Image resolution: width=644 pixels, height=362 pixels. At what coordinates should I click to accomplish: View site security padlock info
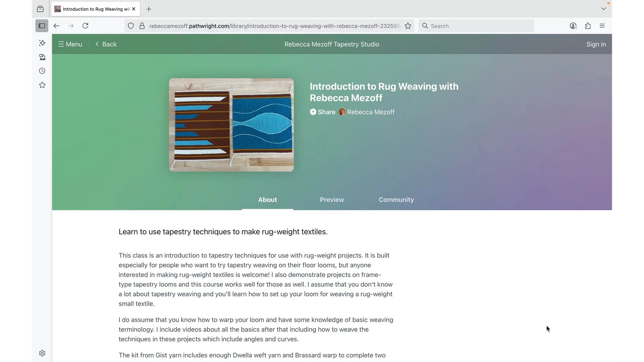[x=142, y=26]
